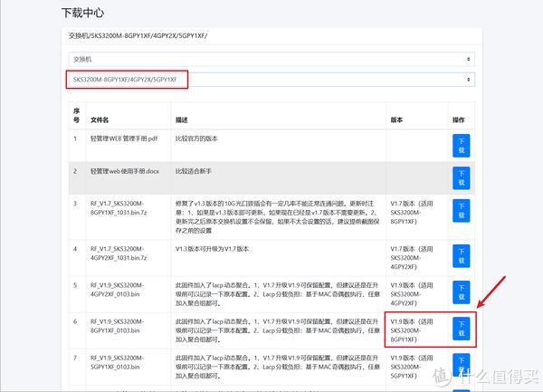This screenshot has width=543, height=392.
Task: Select description V1.3版本可升级为V1.7版本
Action: [x=212, y=249]
